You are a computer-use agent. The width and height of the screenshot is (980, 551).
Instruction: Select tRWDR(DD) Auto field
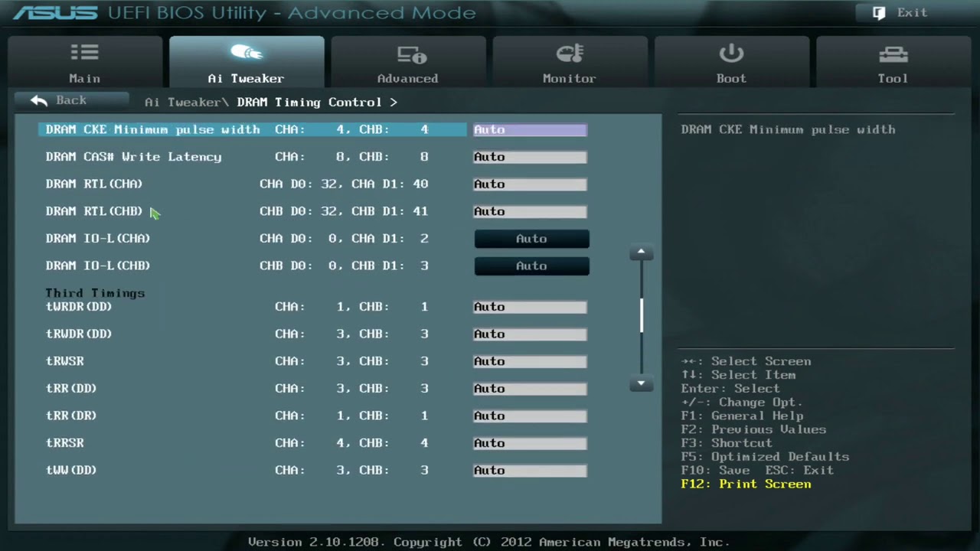tap(530, 334)
